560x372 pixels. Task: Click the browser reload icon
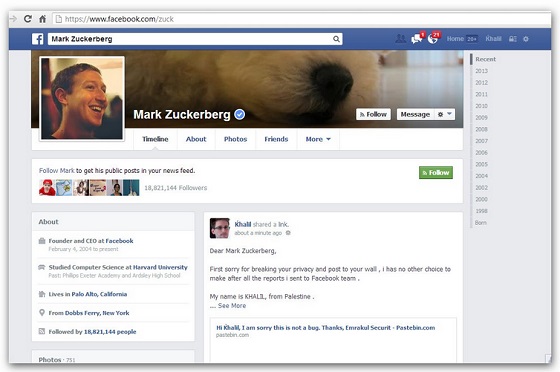click(x=28, y=19)
